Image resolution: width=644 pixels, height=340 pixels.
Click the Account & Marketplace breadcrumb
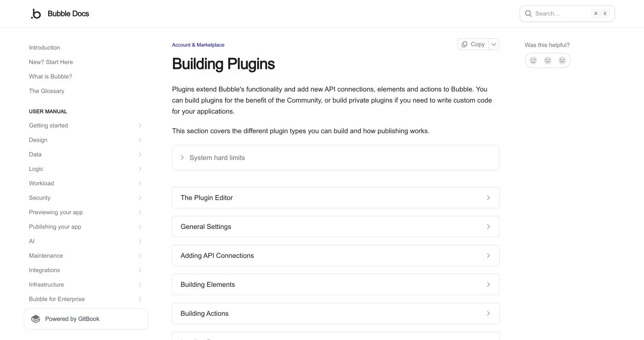pos(198,45)
